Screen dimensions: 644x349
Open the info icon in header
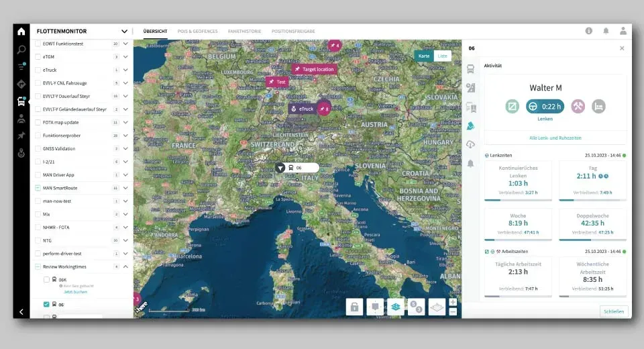pos(588,31)
